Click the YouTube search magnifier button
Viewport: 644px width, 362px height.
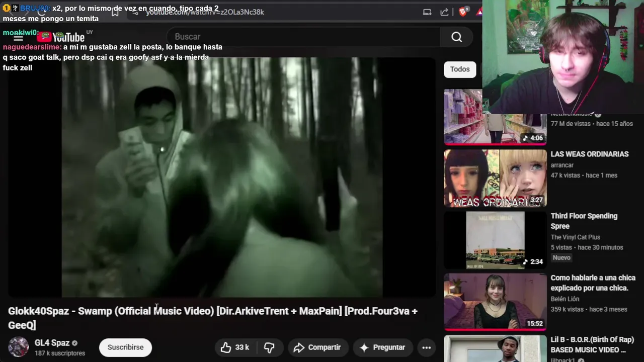tap(456, 37)
